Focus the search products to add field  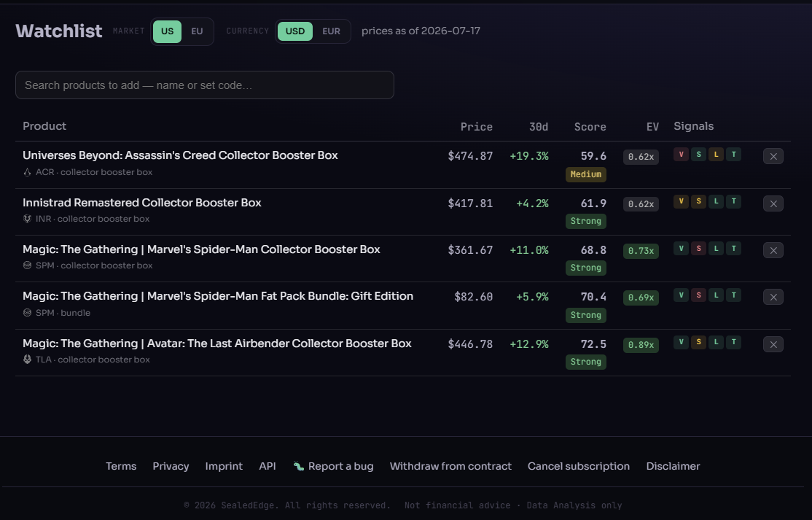(205, 85)
